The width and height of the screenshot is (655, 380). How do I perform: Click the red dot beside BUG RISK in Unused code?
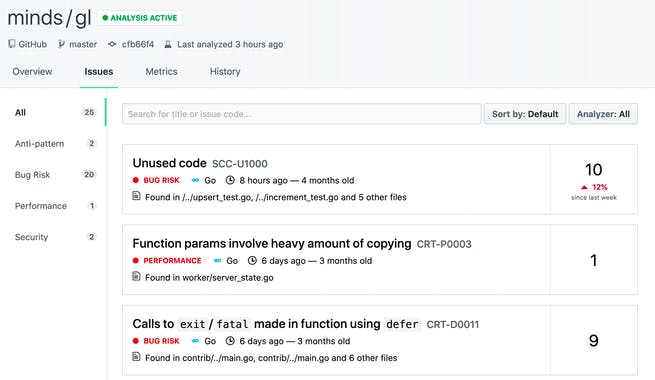(135, 180)
